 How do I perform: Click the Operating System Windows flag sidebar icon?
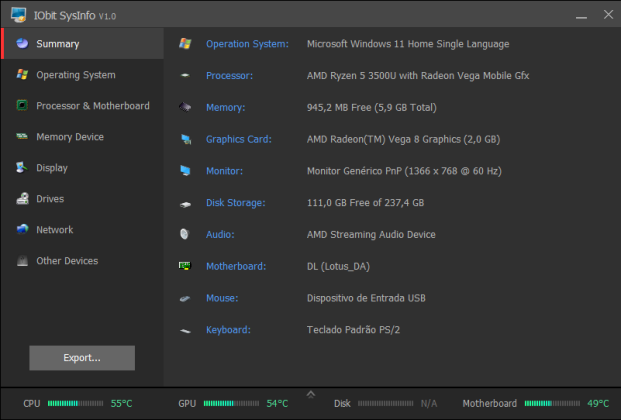pyautogui.click(x=22, y=74)
